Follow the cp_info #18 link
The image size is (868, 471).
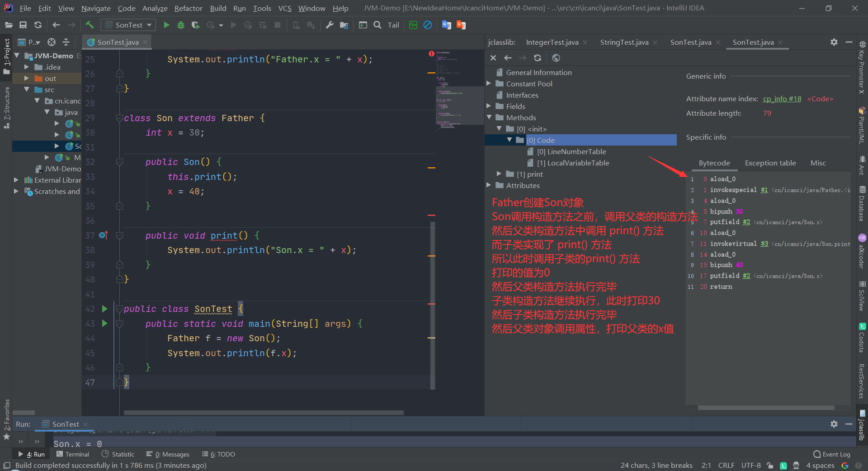click(782, 99)
